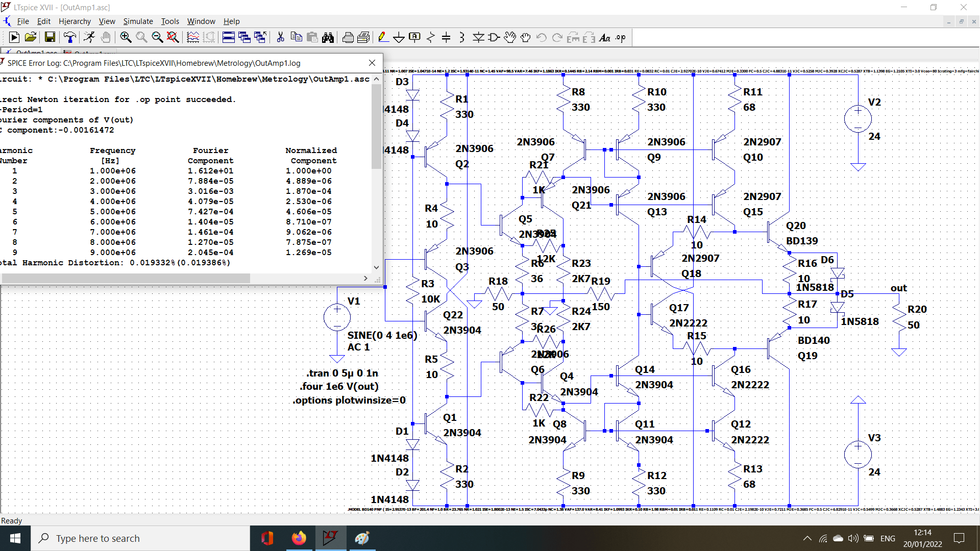980x551 pixels.
Task: Select the Move hand tool
Action: pyautogui.click(x=510, y=37)
